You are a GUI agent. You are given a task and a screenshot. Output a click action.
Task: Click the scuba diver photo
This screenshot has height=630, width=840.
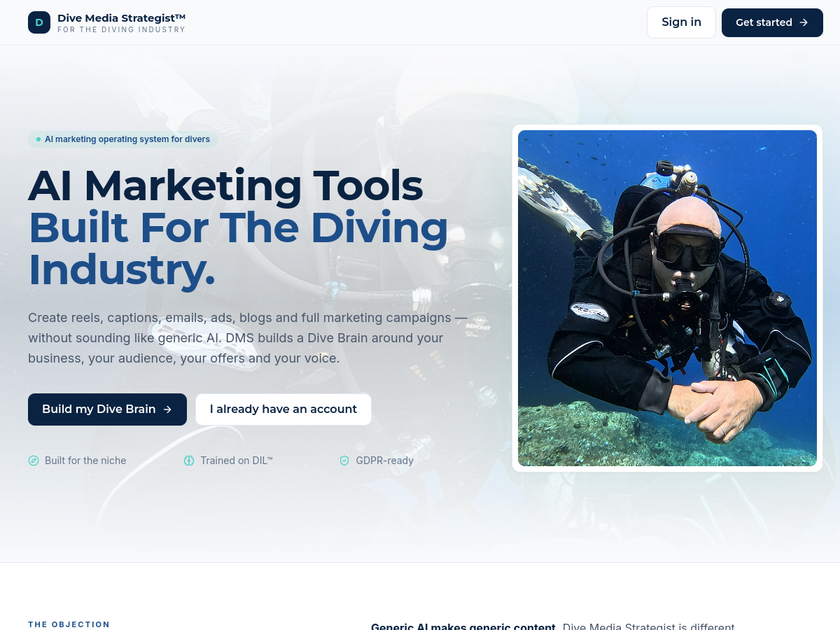(x=667, y=298)
